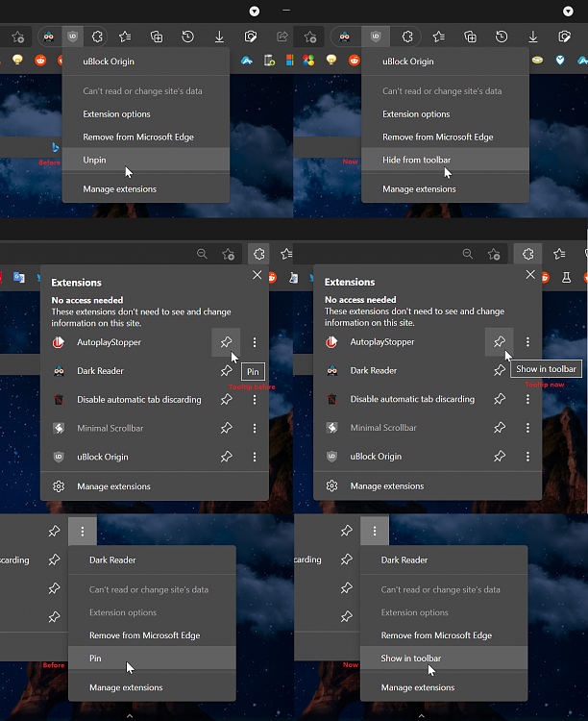Select Remove from Microsoft Edge above Show in toolbar entry

point(444,635)
